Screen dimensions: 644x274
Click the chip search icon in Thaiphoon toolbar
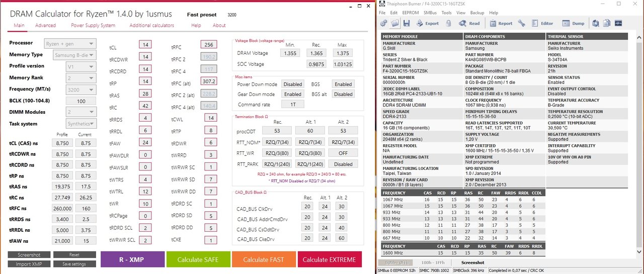[596, 23]
